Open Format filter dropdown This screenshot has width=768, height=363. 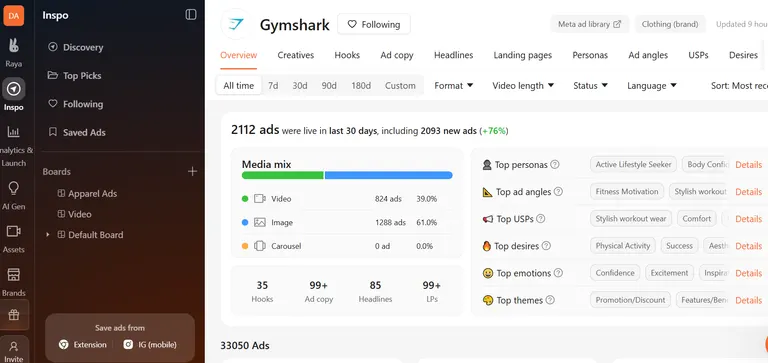tap(454, 85)
